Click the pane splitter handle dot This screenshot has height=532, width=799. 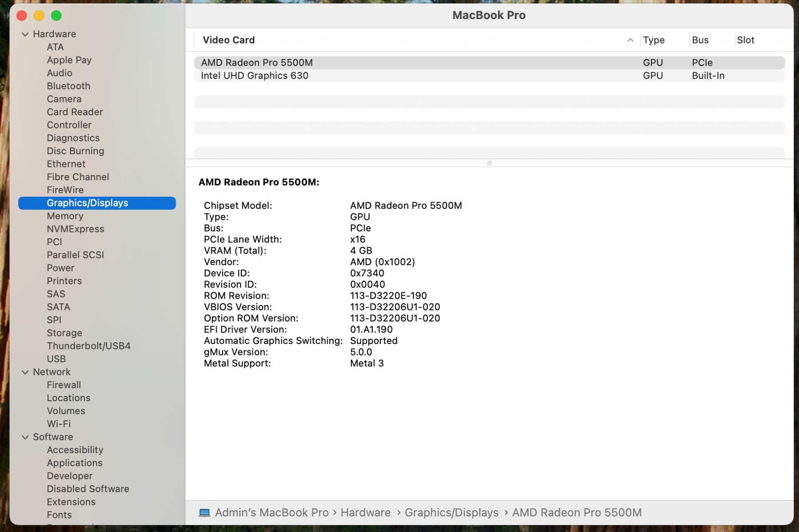(489, 163)
